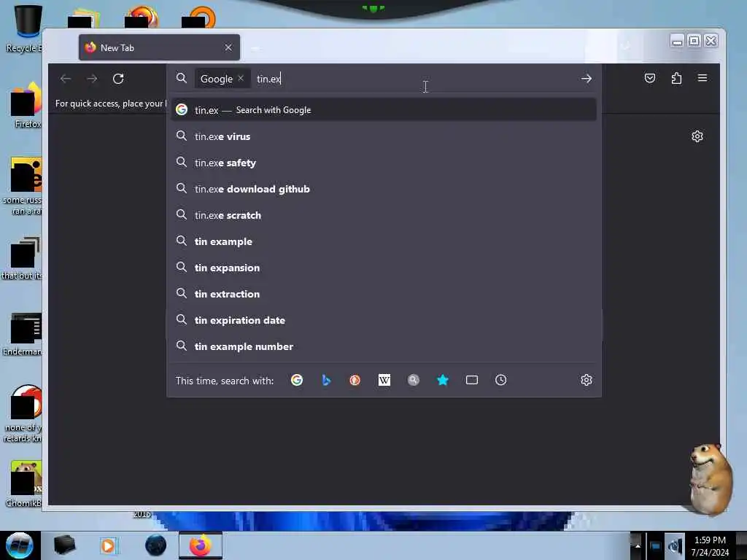The image size is (747, 560).
Task: Select ChomikBox desktop icon
Action: (24, 484)
